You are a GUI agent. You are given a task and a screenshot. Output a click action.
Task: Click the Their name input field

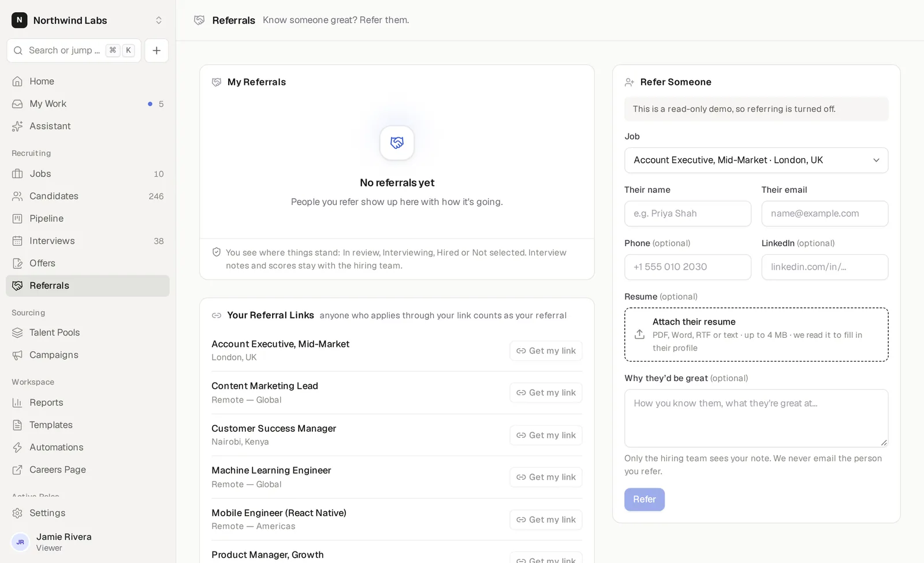[687, 214]
